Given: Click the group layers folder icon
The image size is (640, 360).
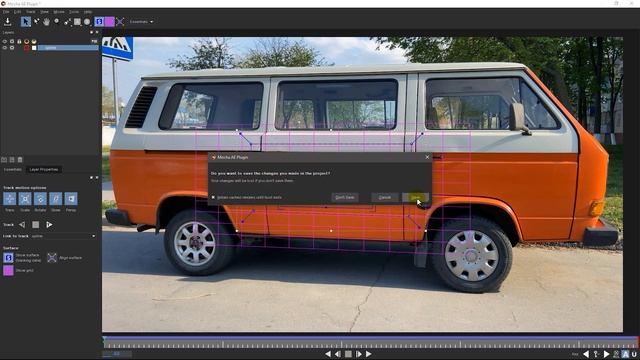Looking at the screenshot, I should pos(4,160).
